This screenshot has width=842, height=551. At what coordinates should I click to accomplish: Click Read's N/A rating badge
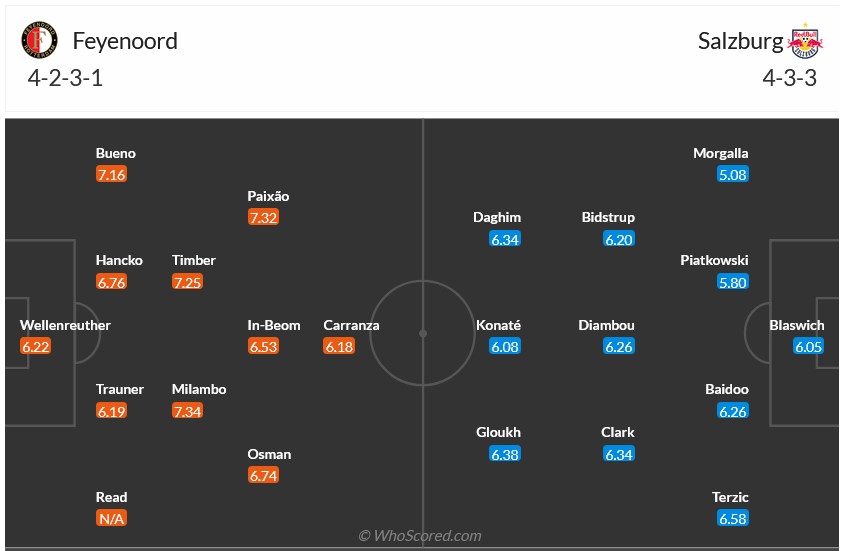point(111,518)
